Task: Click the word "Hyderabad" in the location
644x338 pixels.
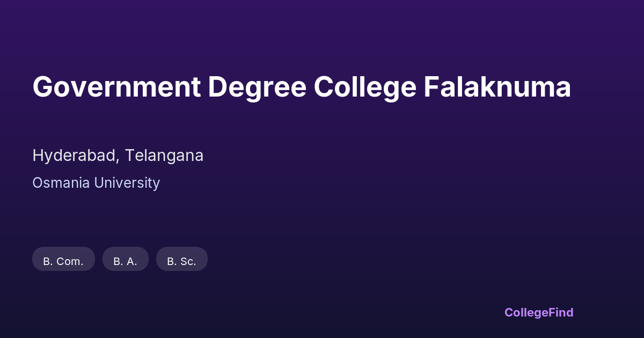Action: click(75, 156)
